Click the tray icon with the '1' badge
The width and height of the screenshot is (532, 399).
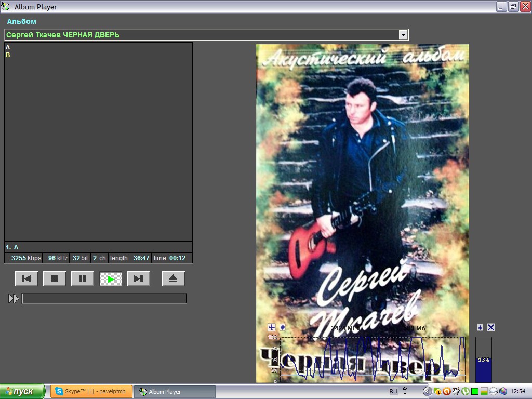pyautogui.click(x=437, y=392)
